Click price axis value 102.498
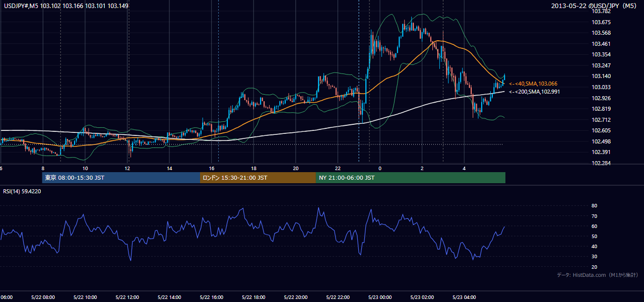The height and width of the screenshot is (302, 644). (x=601, y=141)
